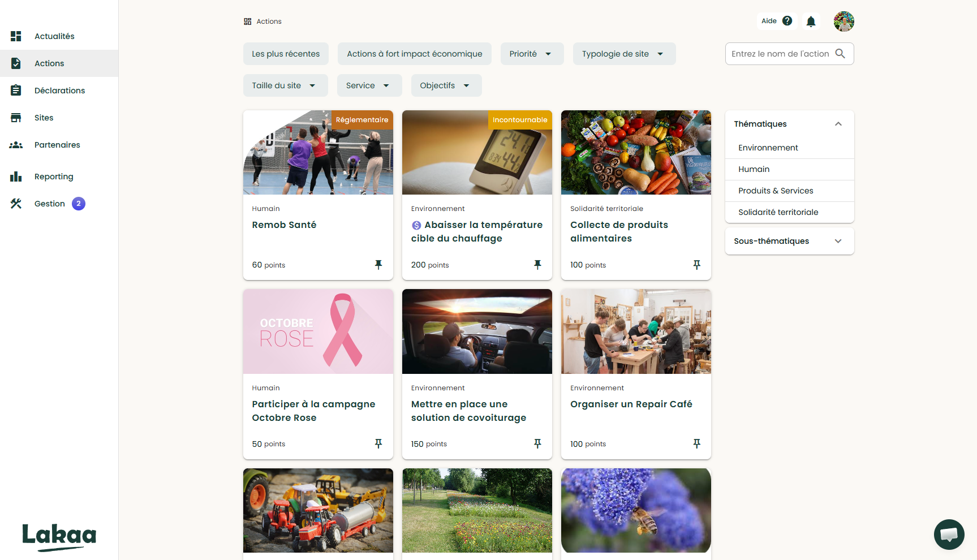Click the Déclarations clipboard icon
Image resolution: width=977 pixels, height=560 pixels.
[16, 91]
